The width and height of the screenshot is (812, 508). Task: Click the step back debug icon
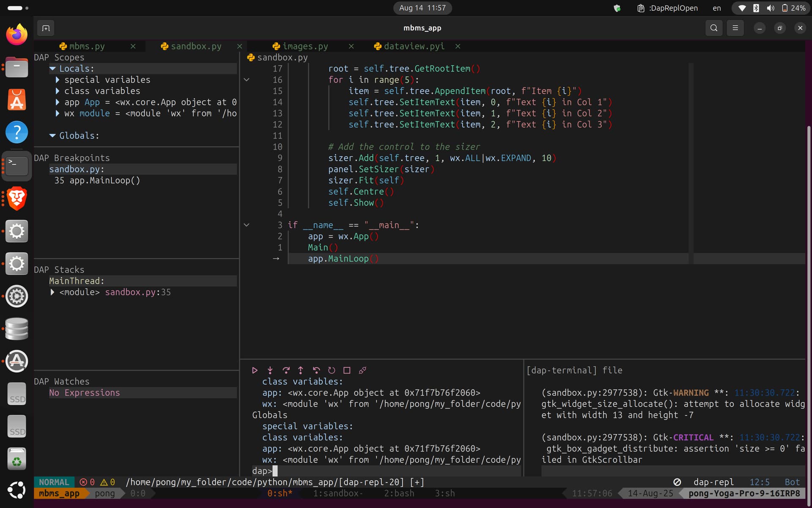(316, 370)
